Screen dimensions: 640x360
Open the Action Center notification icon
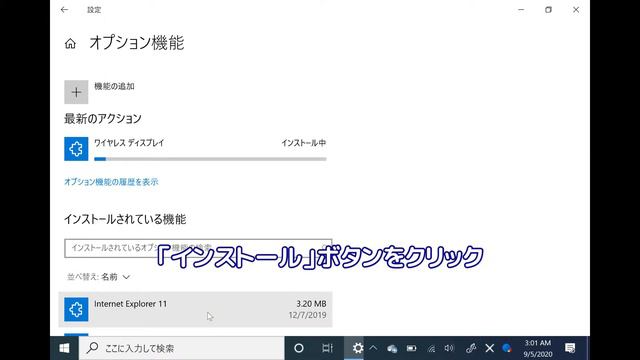tap(570, 348)
